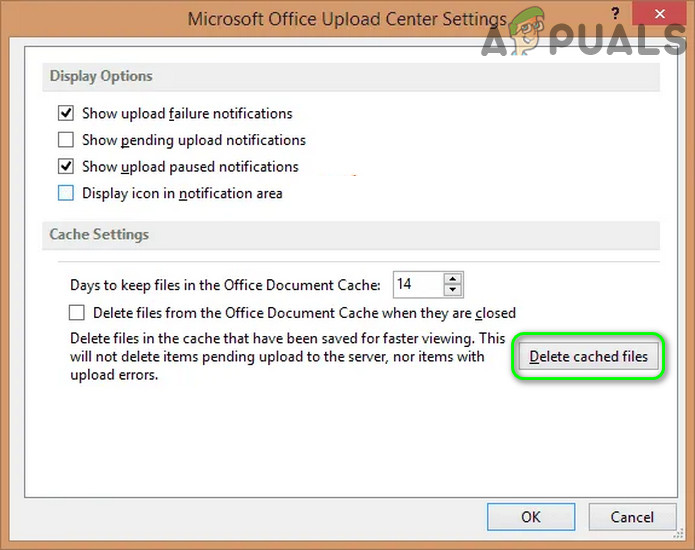Increase cache days with the up arrow

pos(453,279)
